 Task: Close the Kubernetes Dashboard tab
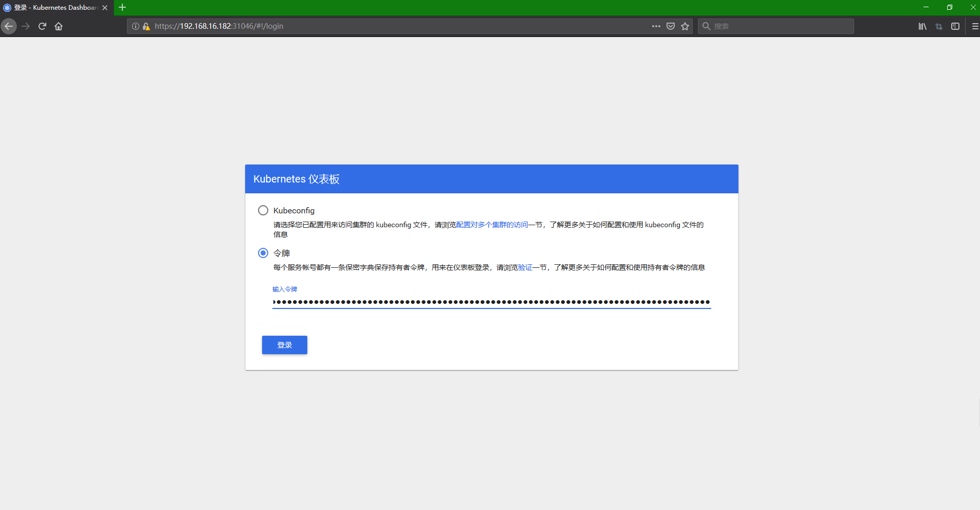coord(105,8)
